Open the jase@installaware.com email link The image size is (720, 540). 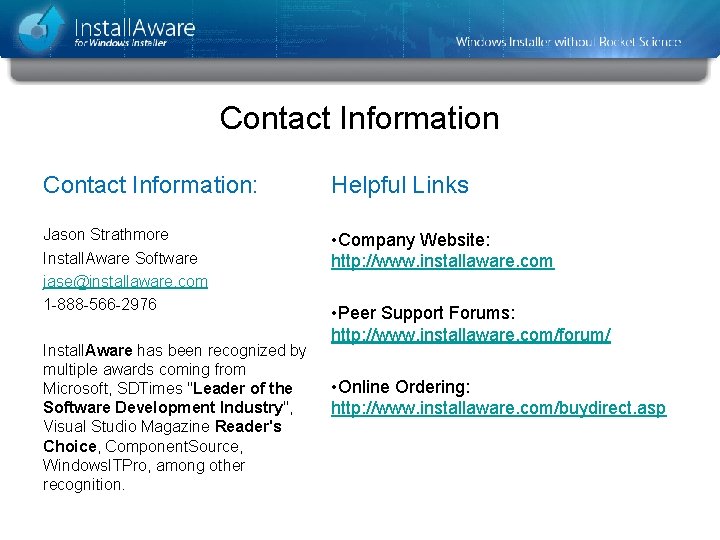point(125,281)
